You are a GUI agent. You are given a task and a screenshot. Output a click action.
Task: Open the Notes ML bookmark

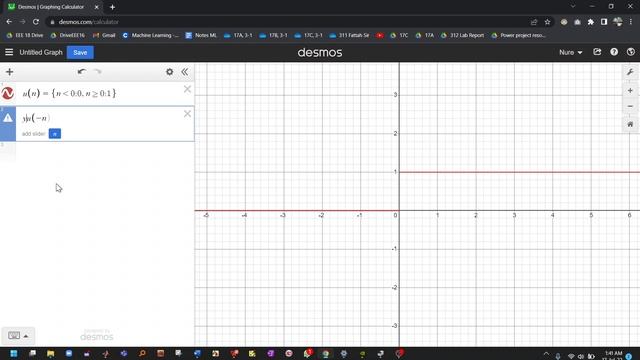point(201,36)
